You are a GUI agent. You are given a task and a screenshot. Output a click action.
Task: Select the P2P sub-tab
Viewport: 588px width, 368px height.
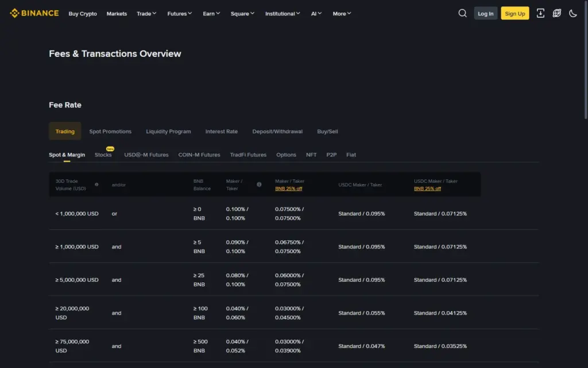331,155
